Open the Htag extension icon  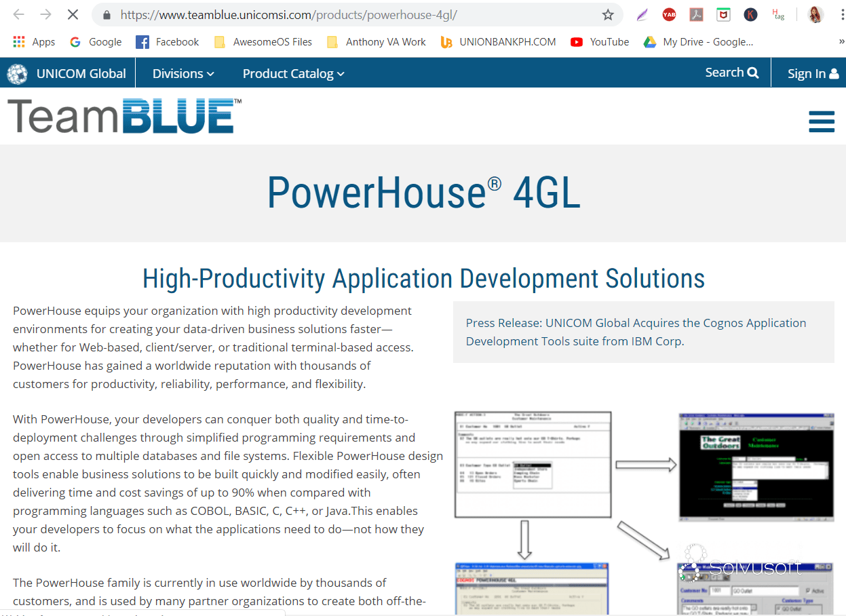tap(778, 14)
